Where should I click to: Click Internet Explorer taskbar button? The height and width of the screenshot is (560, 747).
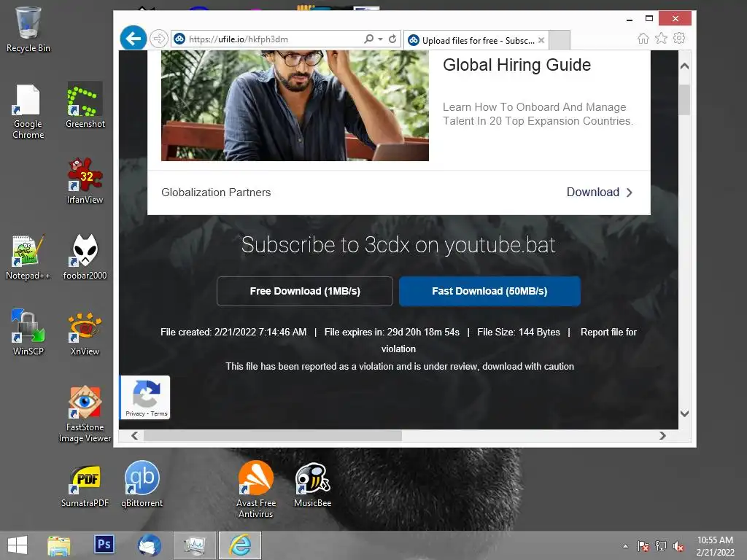point(240,545)
